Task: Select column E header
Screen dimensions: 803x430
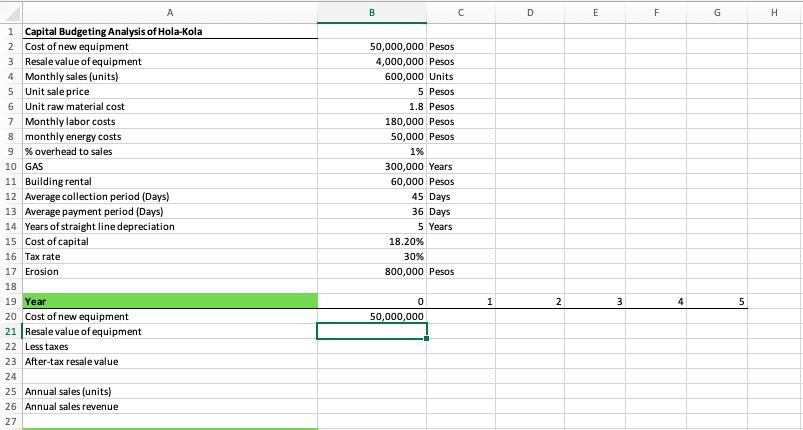Action: pos(595,13)
